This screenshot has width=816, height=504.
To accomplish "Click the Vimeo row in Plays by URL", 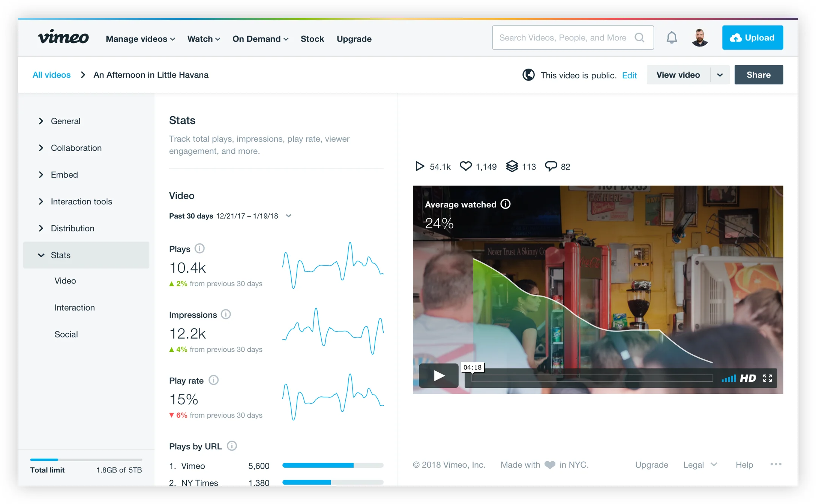I will click(276, 466).
